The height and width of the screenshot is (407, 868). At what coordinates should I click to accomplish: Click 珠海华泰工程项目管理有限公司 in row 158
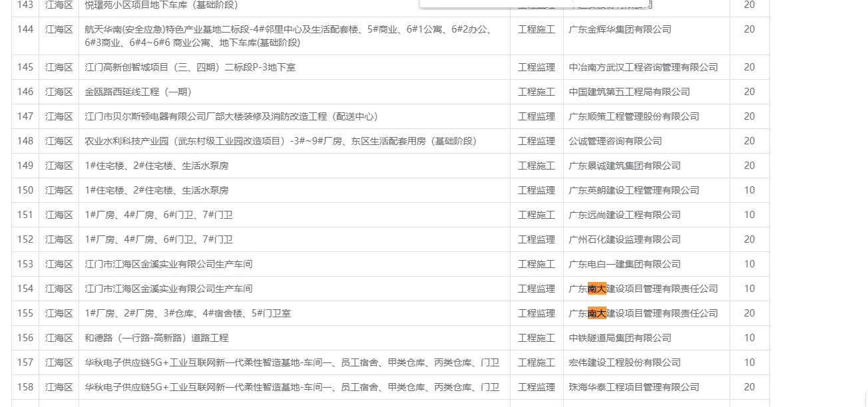click(x=634, y=387)
